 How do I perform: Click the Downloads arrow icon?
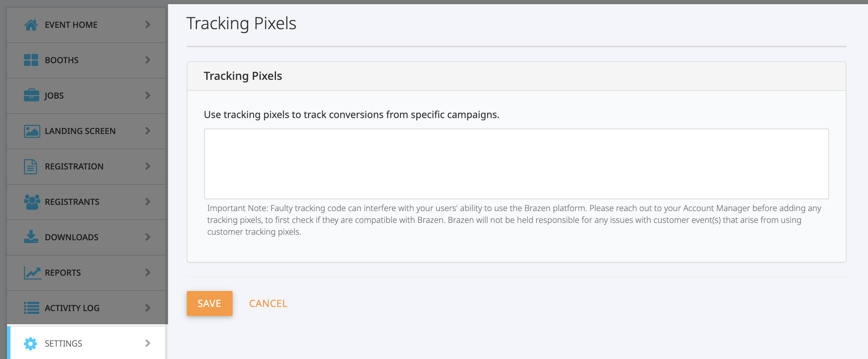coord(31,237)
